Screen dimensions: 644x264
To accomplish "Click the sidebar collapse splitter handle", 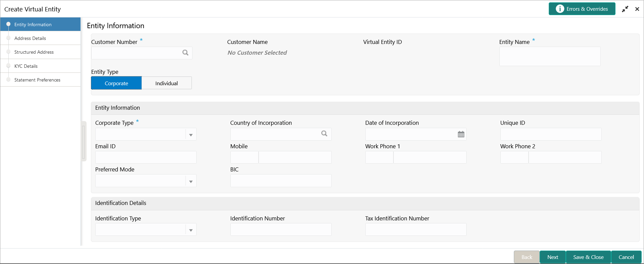I will point(84,141).
